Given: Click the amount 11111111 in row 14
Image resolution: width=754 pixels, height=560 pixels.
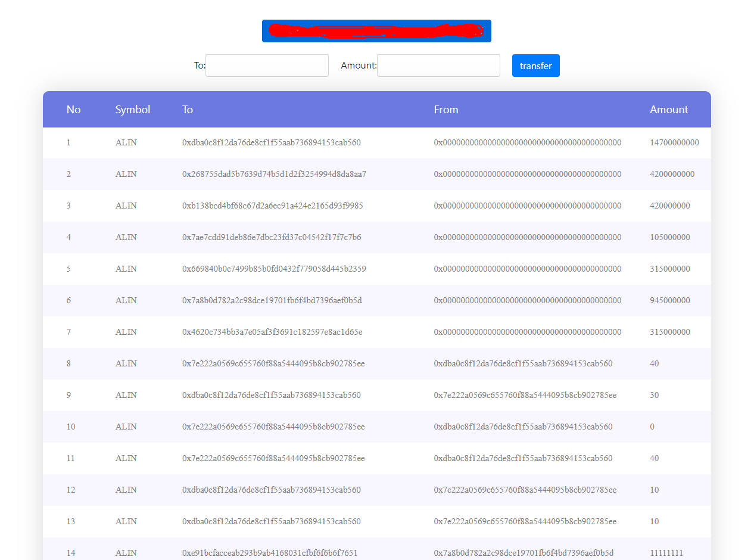Looking at the screenshot, I should (666, 553).
